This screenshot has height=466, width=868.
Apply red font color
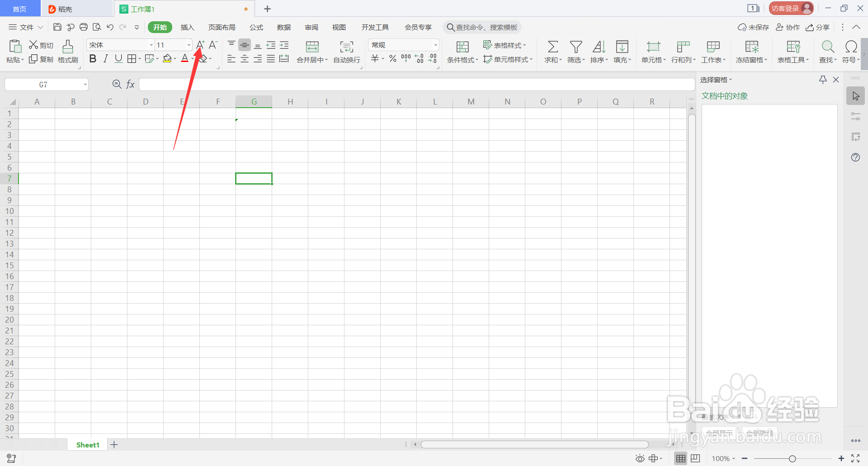pos(184,58)
